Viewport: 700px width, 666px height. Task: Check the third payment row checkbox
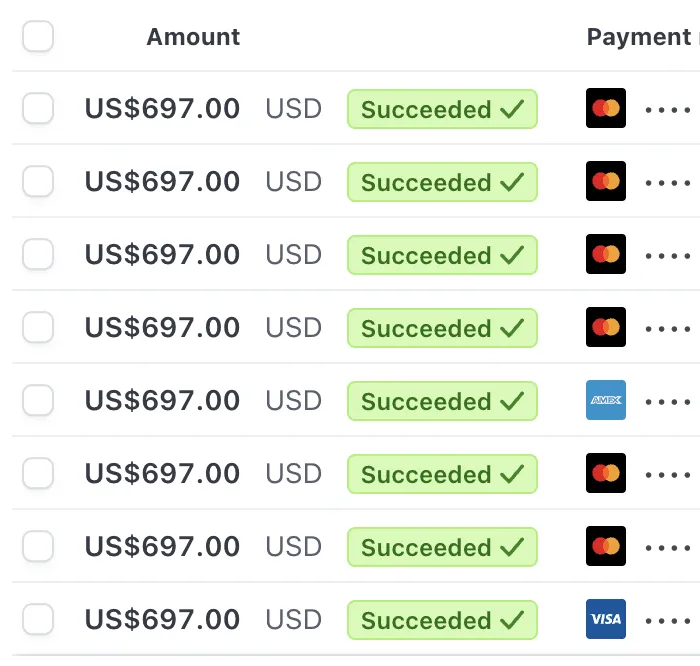(38, 254)
